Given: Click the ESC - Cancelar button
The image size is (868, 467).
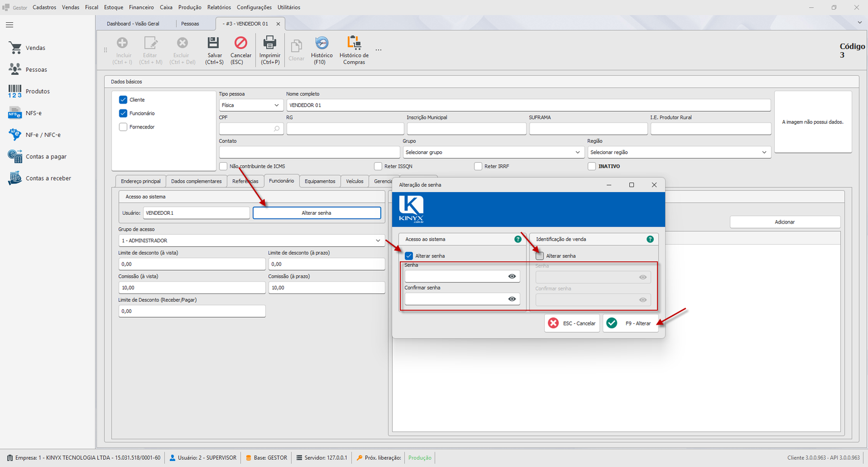Looking at the screenshot, I should click(x=572, y=323).
